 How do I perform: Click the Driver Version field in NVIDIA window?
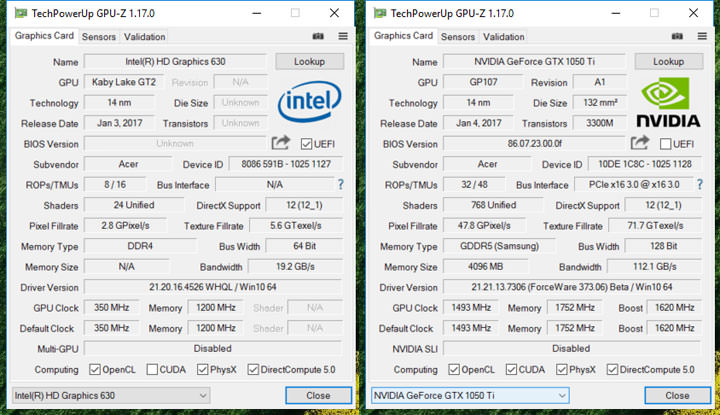coord(570,287)
